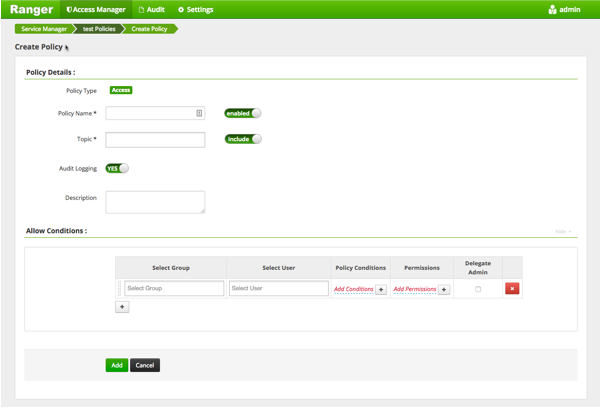Click the plus icon beside Add Permissions

(x=444, y=289)
